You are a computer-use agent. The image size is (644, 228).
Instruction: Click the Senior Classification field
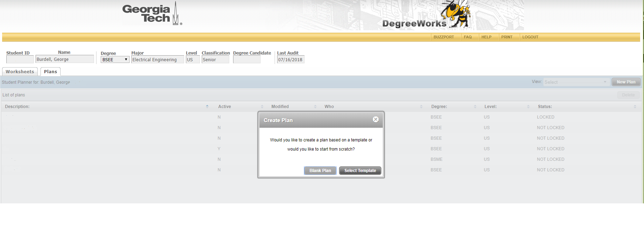215,60
